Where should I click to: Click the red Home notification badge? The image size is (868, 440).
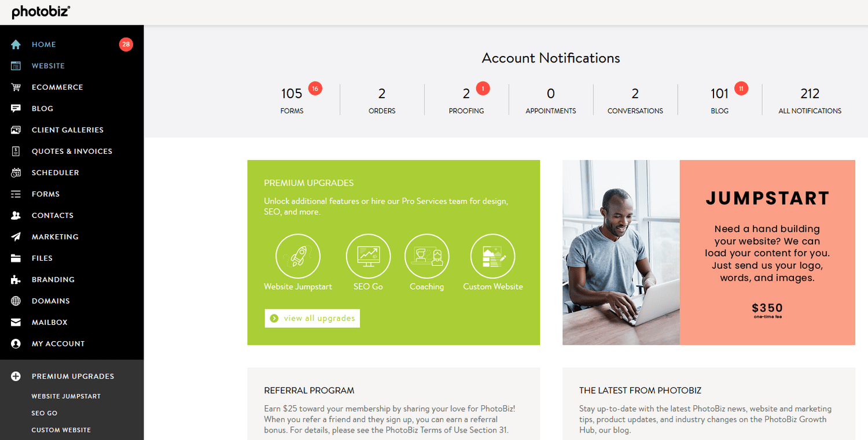[x=126, y=45]
